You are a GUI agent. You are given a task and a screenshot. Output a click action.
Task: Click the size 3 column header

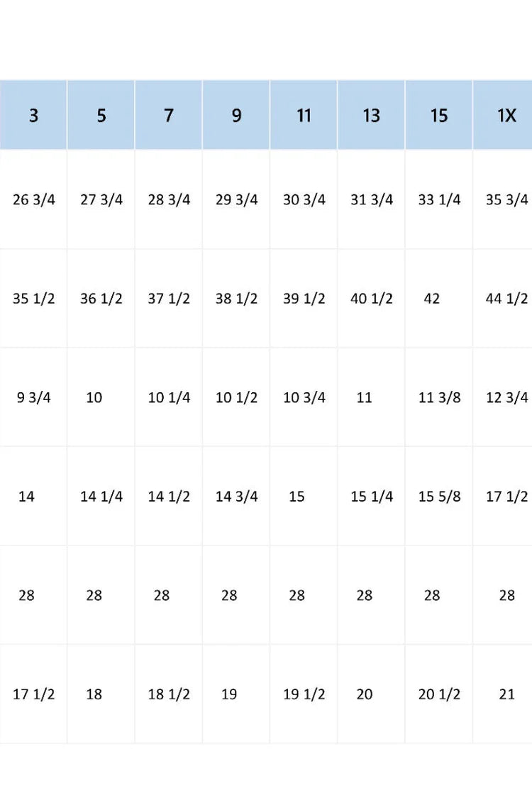33,115
